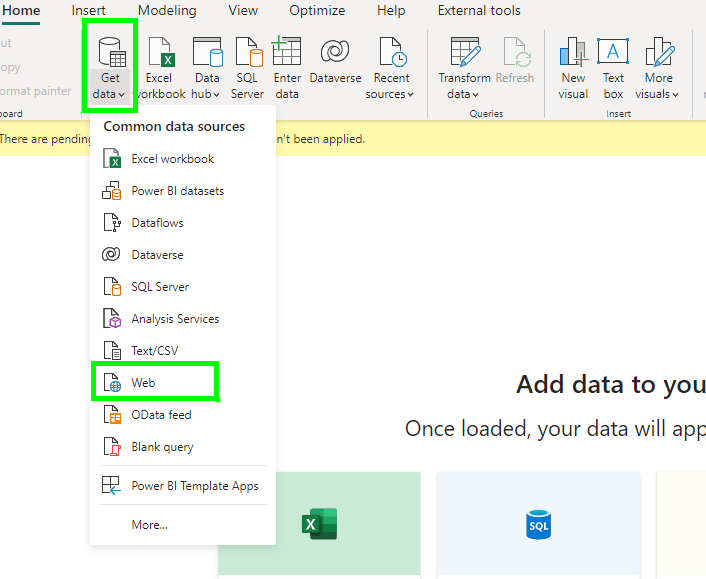This screenshot has width=706, height=579.
Task: Expand the More visuals dropdown
Action: click(x=658, y=68)
